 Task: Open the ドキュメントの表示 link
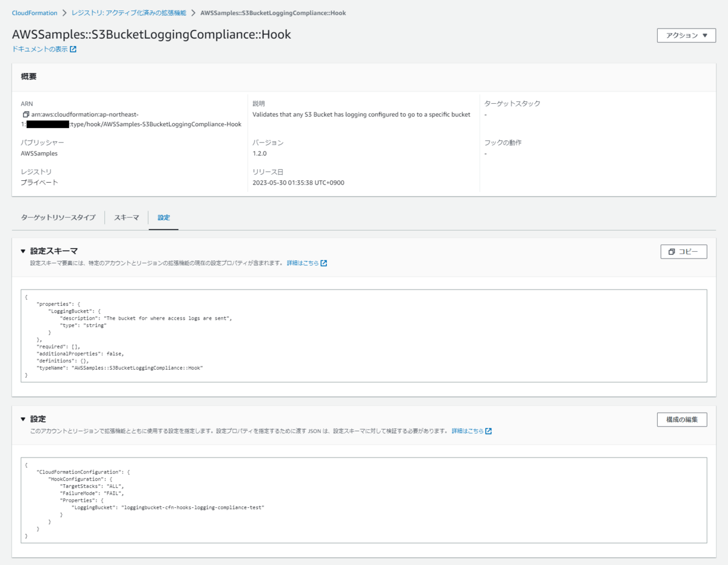pyautogui.click(x=39, y=49)
